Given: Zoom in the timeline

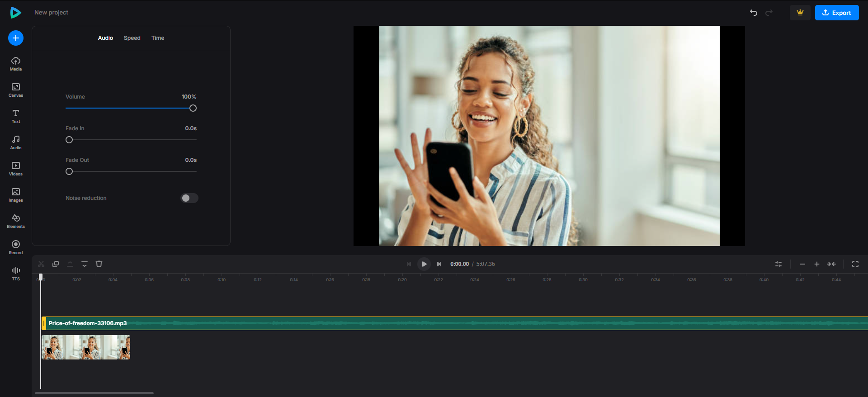Looking at the screenshot, I should [x=817, y=264].
